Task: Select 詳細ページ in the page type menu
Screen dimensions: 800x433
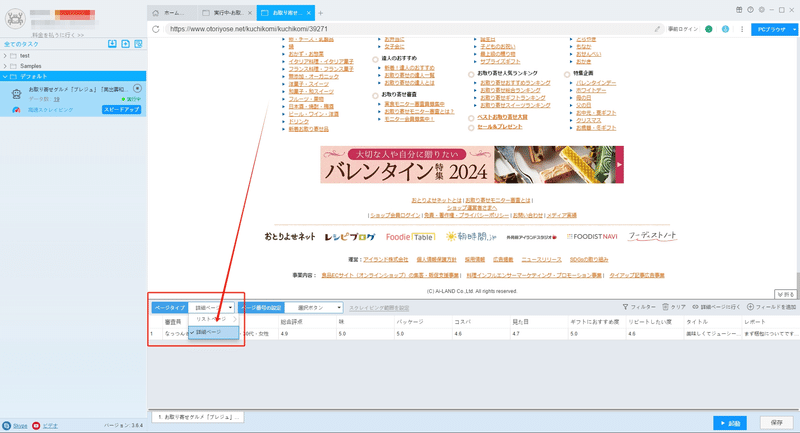Action: coord(213,333)
